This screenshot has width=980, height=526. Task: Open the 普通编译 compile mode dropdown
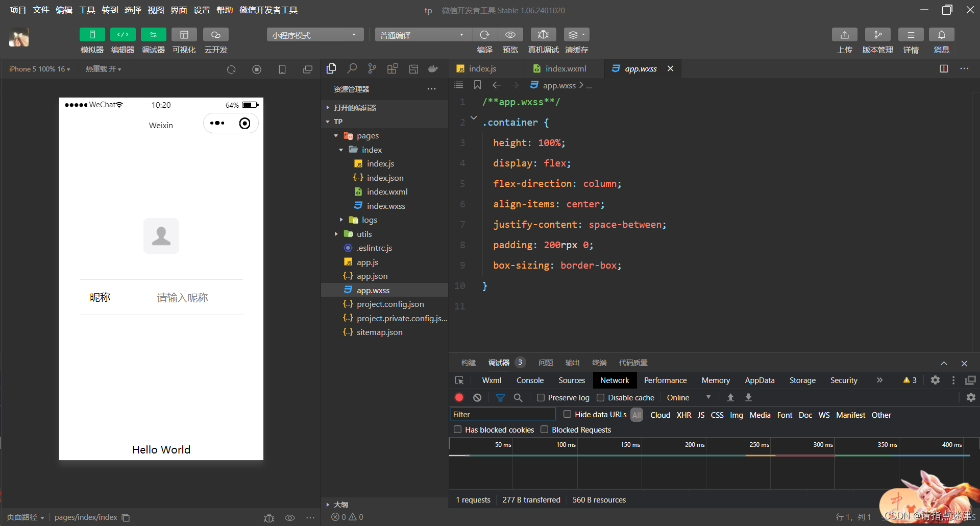point(423,35)
